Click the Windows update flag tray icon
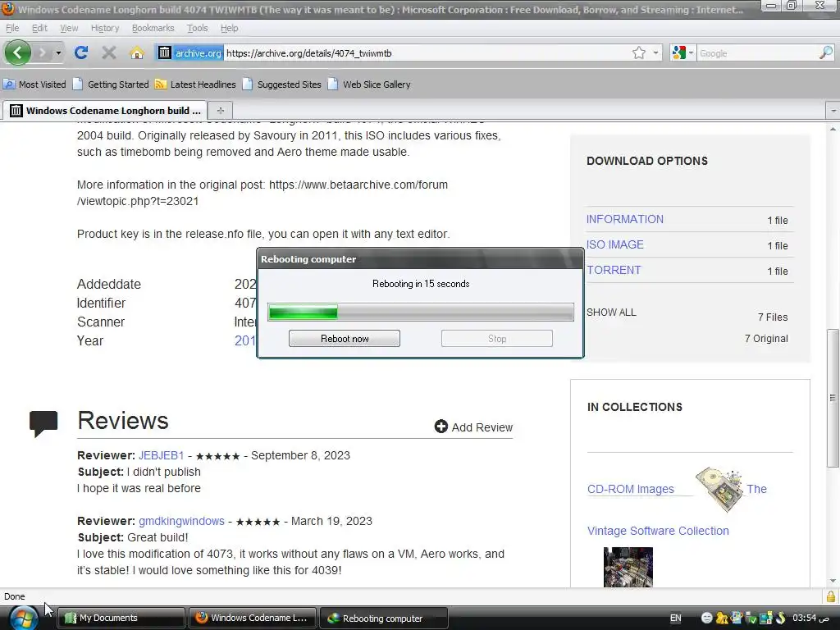Viewport: 840px width, 630px height. (x=737, y=619)
